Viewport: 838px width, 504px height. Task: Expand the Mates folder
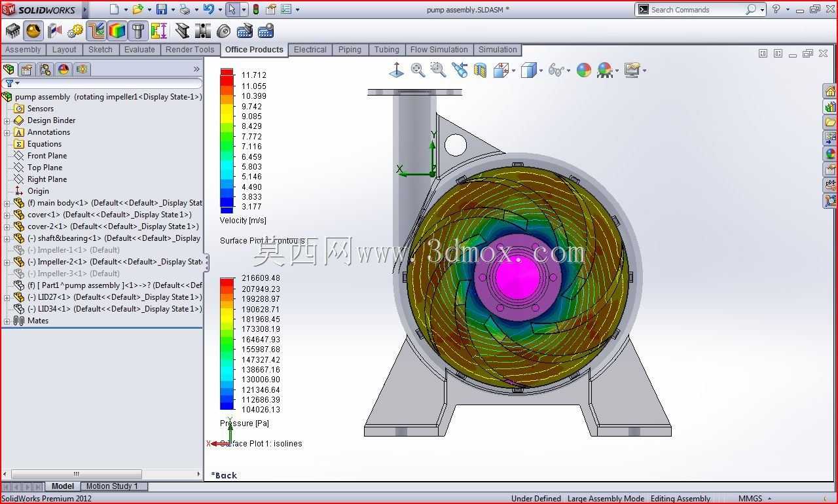(7, 321)
